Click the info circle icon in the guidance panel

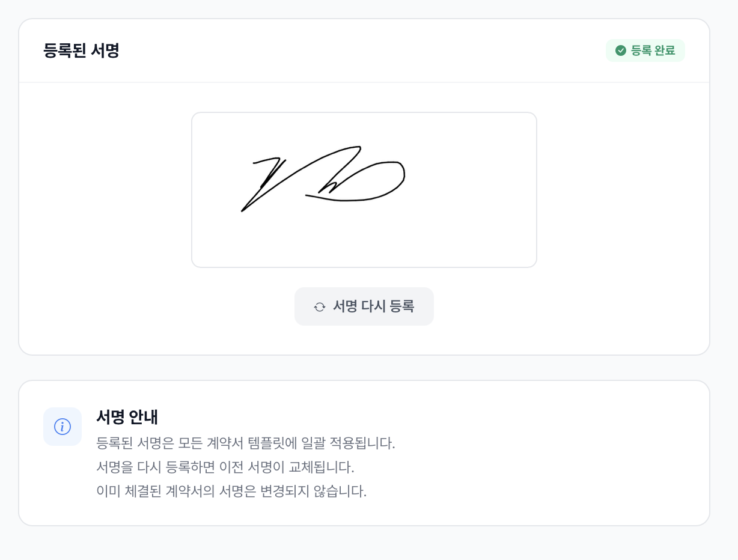click(63, 427)
